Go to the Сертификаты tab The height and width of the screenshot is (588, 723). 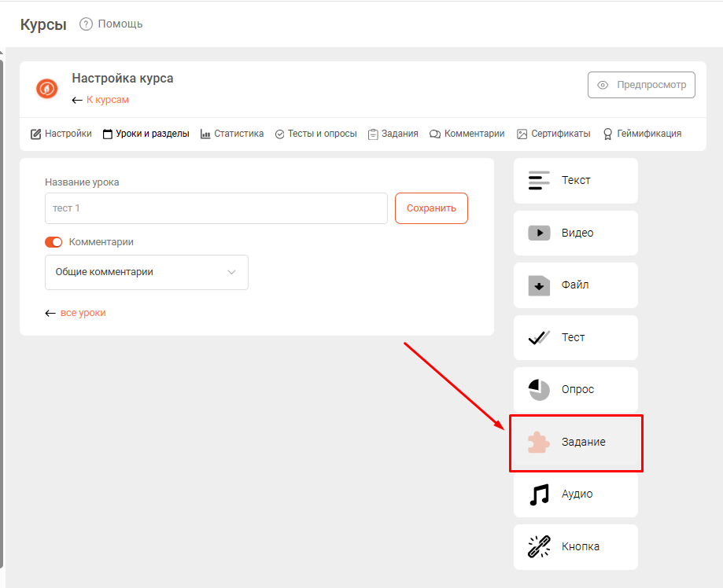click(x=553, y=134)
